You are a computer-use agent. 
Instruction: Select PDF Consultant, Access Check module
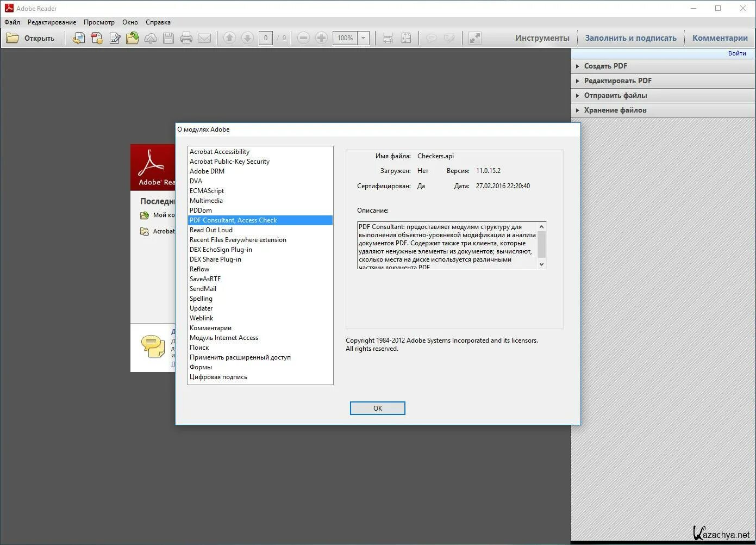click(260, 220)
